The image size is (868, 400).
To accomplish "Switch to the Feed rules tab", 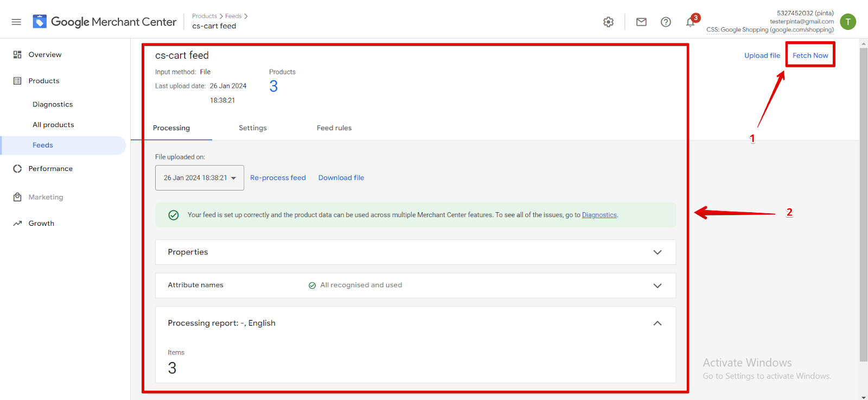I will tap(334, 128).
